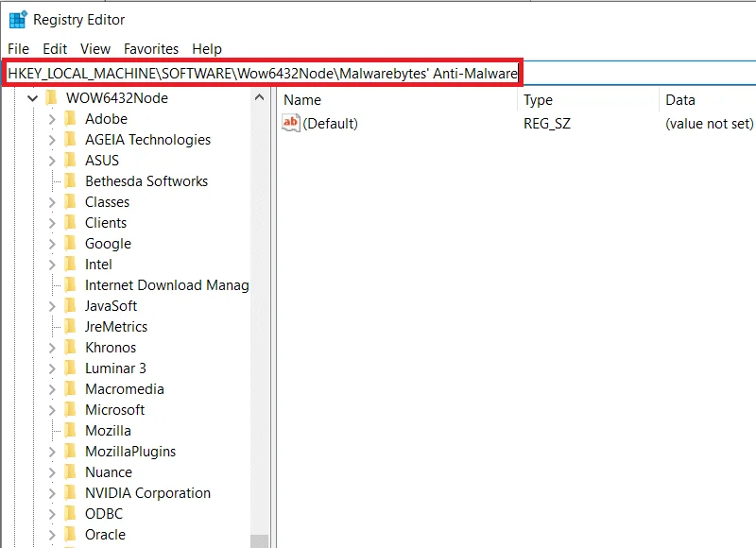Image resolution: width=756 pixels, height=548 pixels.
Task: Select the Bethesda Softworks key label
Action: click(x=146, y=181)
